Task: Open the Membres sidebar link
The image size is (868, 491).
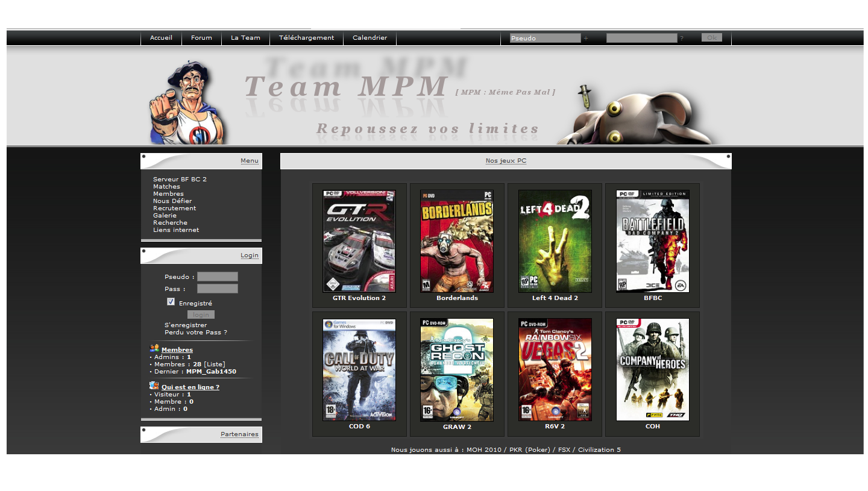Action: [168, 194]
